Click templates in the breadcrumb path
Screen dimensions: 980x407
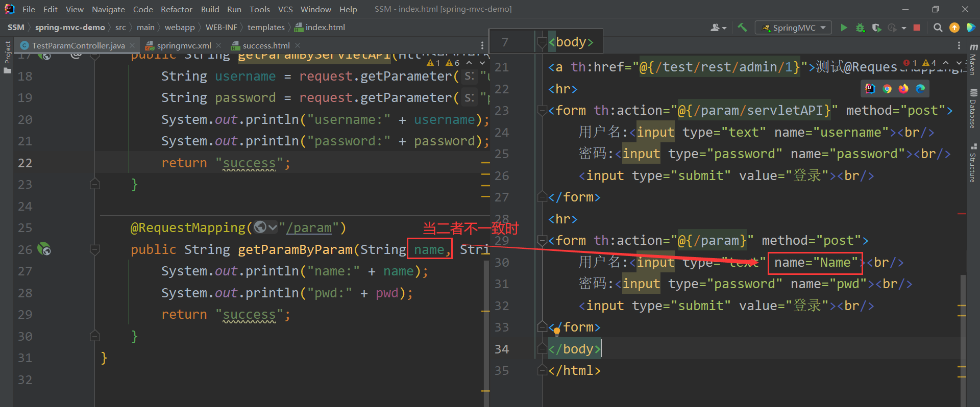pos(266,28)
